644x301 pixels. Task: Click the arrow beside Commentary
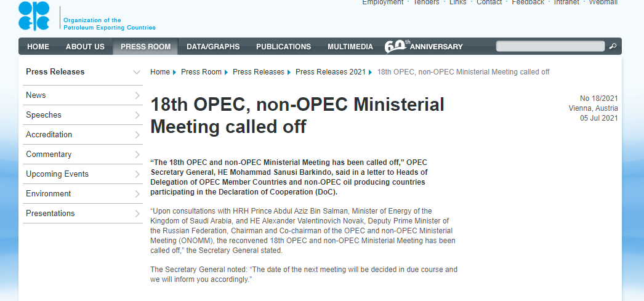(x=137, y=155)
